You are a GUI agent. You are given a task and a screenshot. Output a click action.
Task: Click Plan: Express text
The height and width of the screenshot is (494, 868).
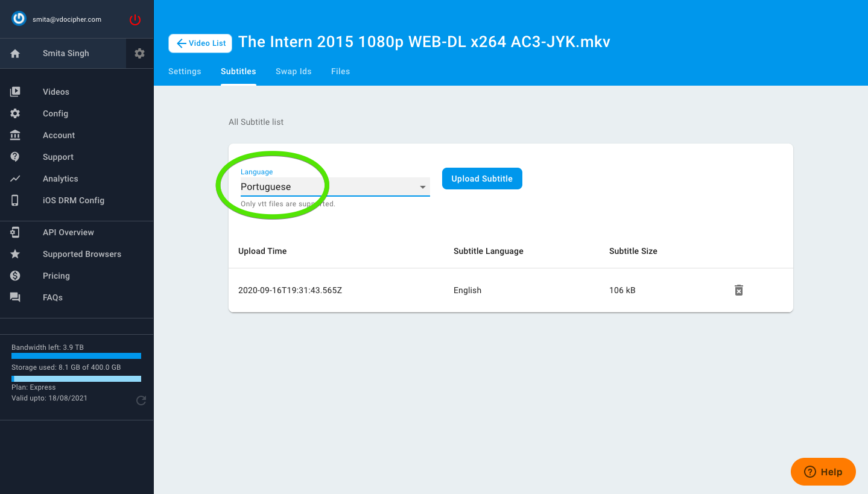[x=34, y=387]
